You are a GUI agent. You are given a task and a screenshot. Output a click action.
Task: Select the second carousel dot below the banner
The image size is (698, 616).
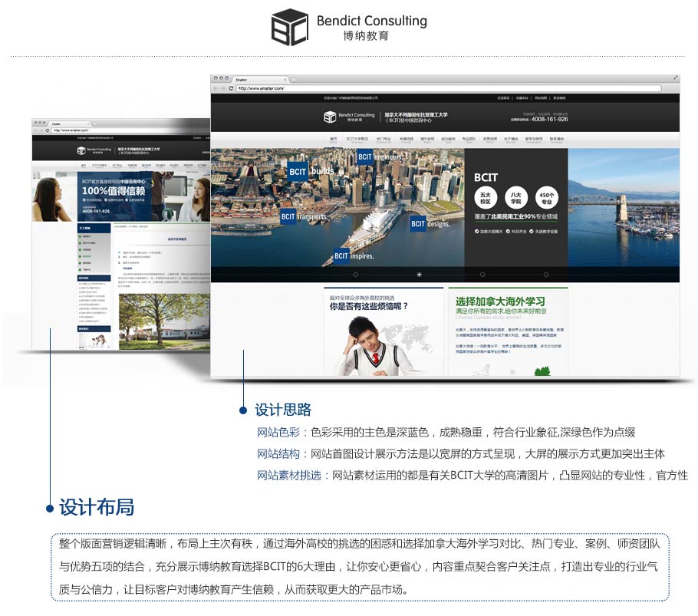click(x=418, y=275)
